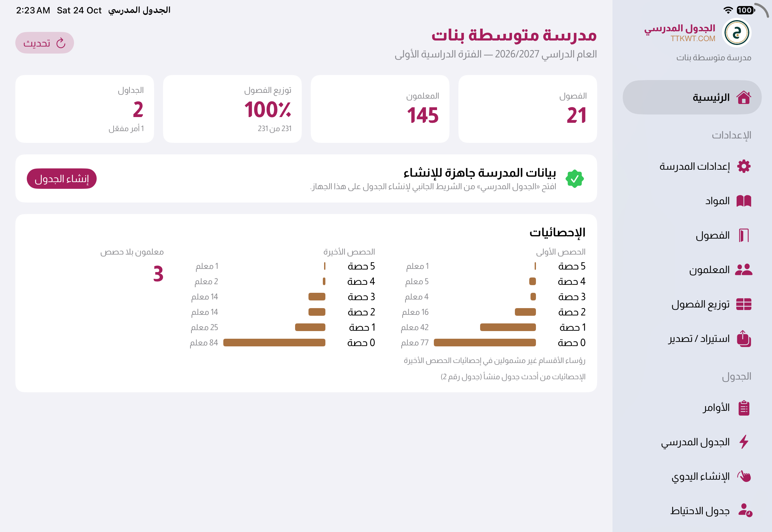This screenshot has width=772, height=532.
Task: Click the door icon for الفصول
Action: [744, 235]
